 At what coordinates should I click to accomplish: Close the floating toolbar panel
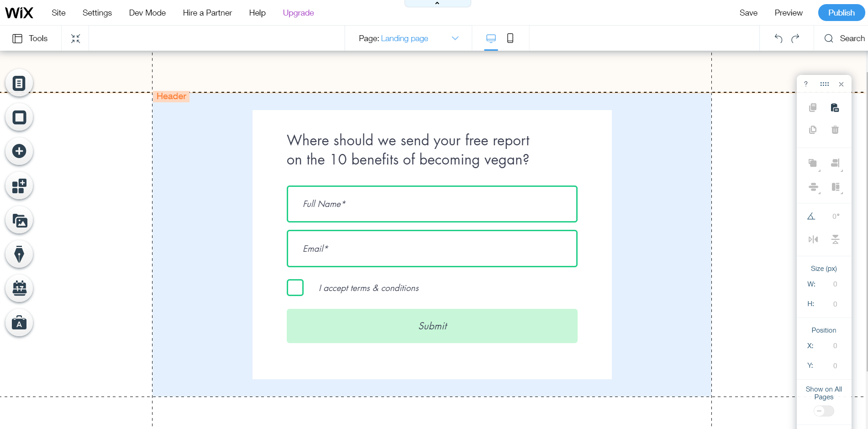click(841, 84)
